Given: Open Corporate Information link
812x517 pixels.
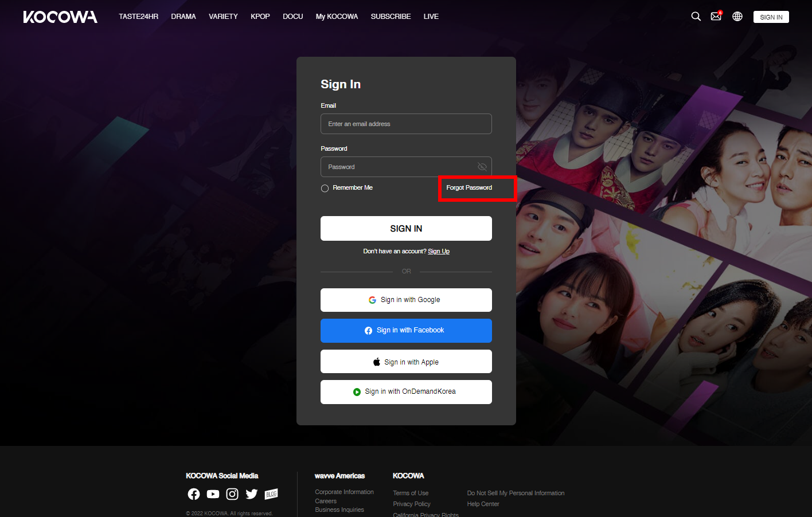Looking at the screenshot, I should coord(344,492).
